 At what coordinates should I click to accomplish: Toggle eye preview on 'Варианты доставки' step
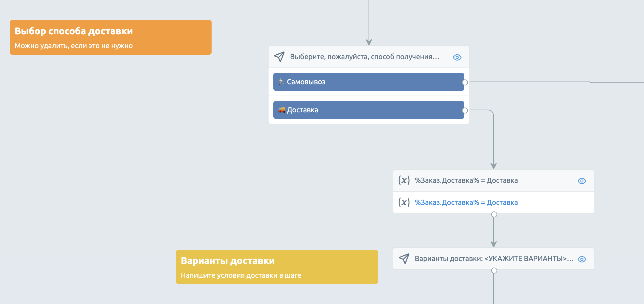click(582, 259)
